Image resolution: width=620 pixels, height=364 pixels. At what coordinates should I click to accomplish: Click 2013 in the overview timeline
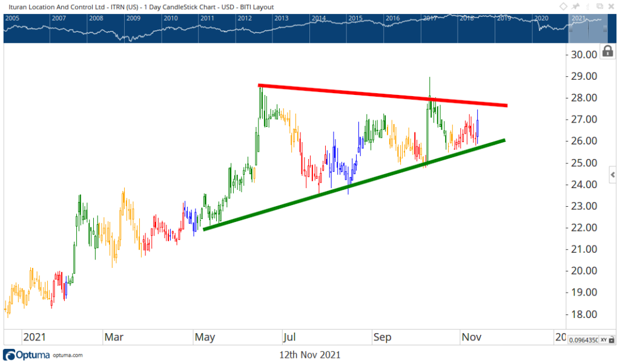(281, 18)
